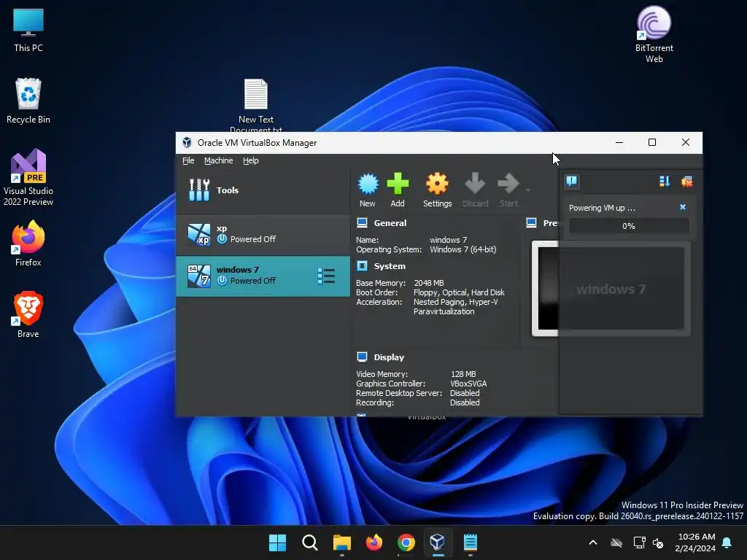Select the windows 7 virtual machine
Image resolution: width=747 pixels, height=560 pixels.
(263, 276)
